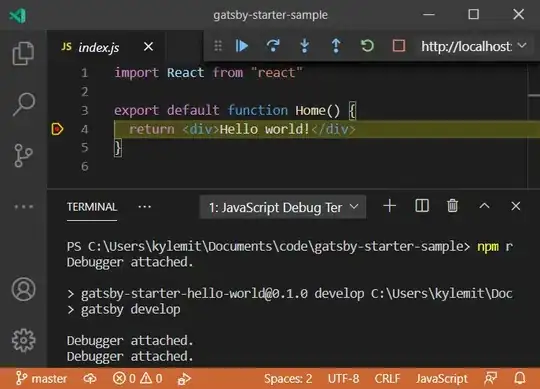Show additional views ellipsis in activity bar
Image resolution: width=540 pixels, height=389 pixels.
point(23,207)
